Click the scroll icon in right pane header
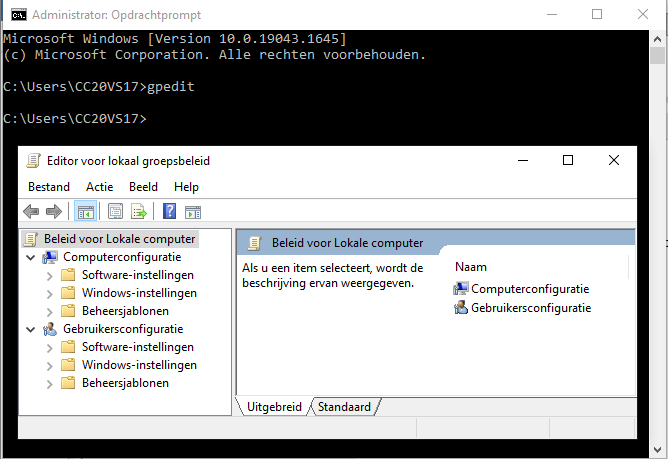 pyautogui.click(x=254, y=243)
